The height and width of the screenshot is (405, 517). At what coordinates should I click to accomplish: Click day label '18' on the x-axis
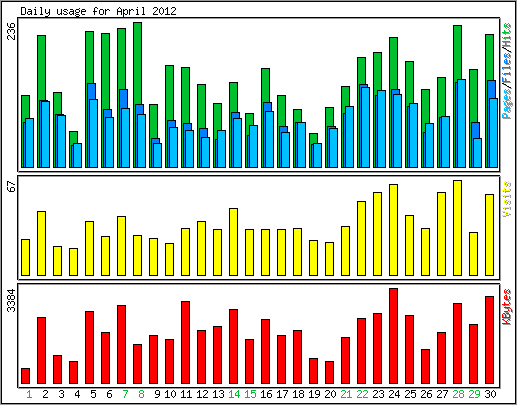coord(298,395)
